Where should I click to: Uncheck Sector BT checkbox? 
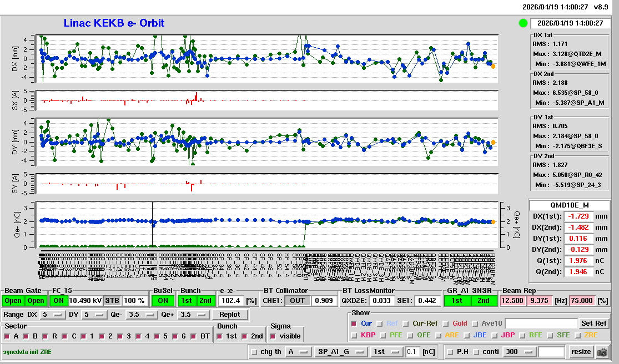point(194,336)
